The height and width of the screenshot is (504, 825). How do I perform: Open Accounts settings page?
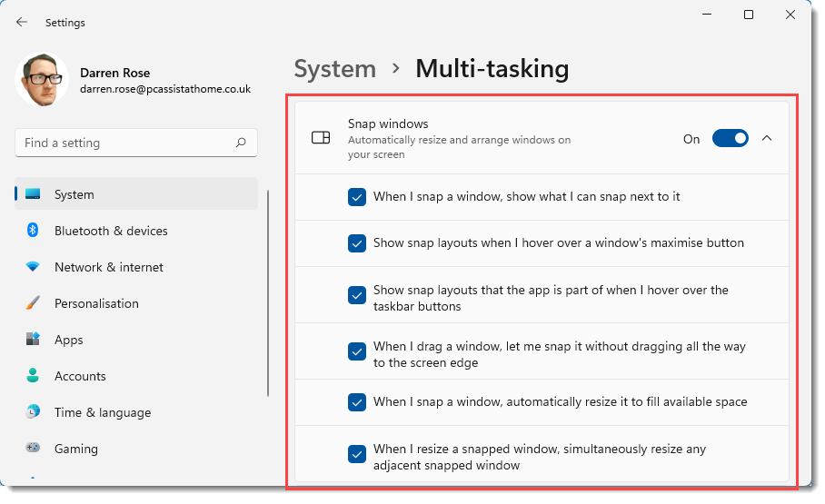[136, 376]
